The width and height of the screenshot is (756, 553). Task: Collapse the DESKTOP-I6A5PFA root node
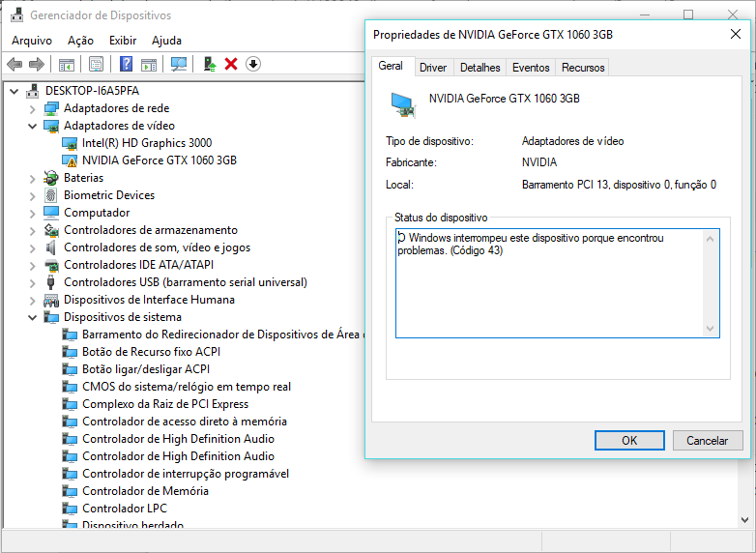[x=14, y=91]
